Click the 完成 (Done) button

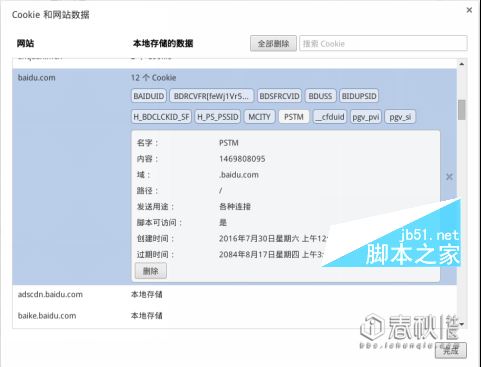coord(451,350)
